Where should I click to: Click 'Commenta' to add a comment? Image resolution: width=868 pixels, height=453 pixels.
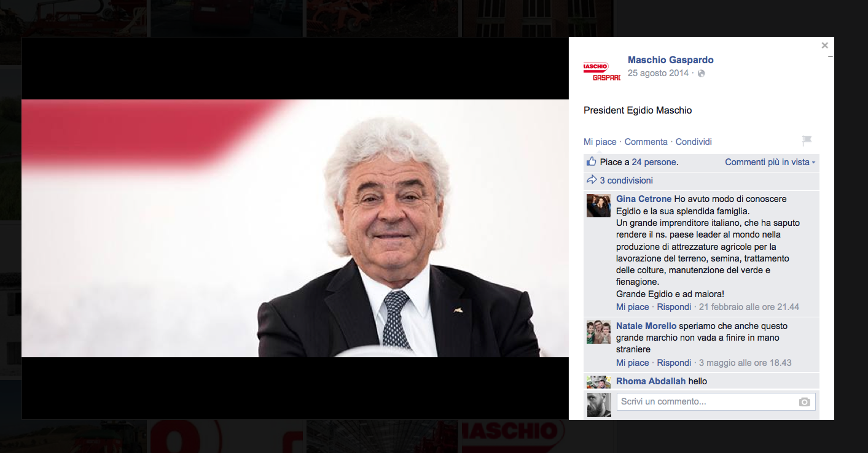pyautogui.click(x=646, y=141)
